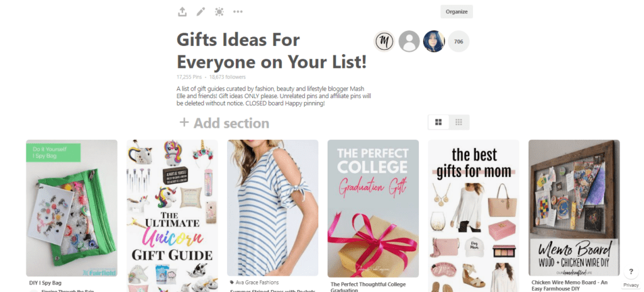Open the Mash Elle collaborator avatar
The width and height of the screenshot is (644, 292).
(x=384, y=41)
